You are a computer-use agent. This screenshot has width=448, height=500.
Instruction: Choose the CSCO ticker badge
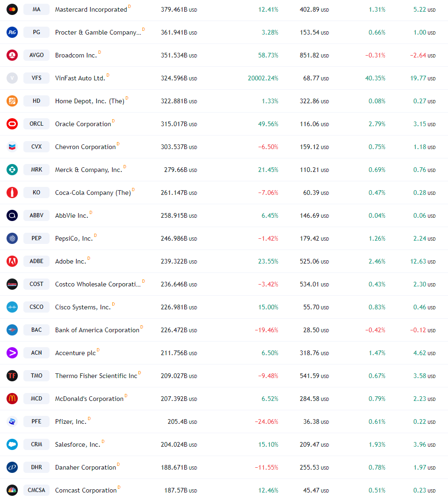36,307
